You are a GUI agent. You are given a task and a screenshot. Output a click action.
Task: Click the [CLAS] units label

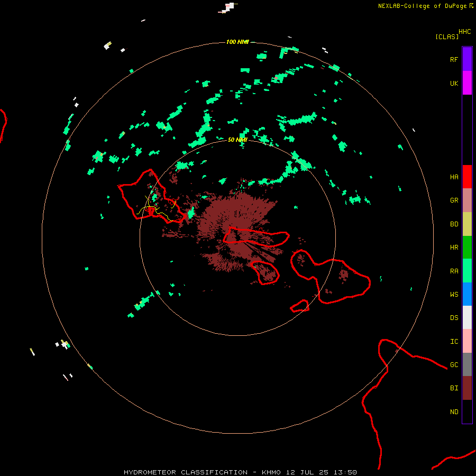447,36
